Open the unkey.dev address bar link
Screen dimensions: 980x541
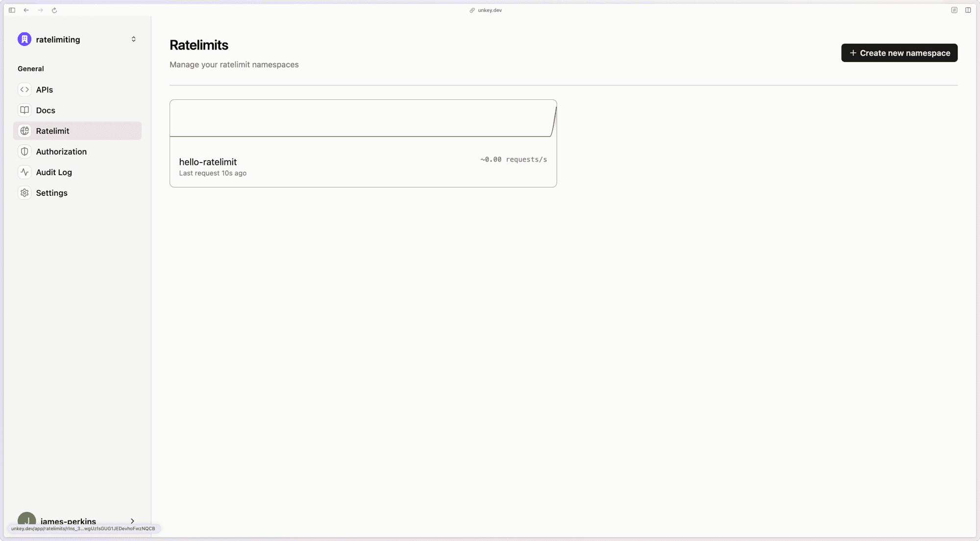pyautogui.click(x=490, y=10)
